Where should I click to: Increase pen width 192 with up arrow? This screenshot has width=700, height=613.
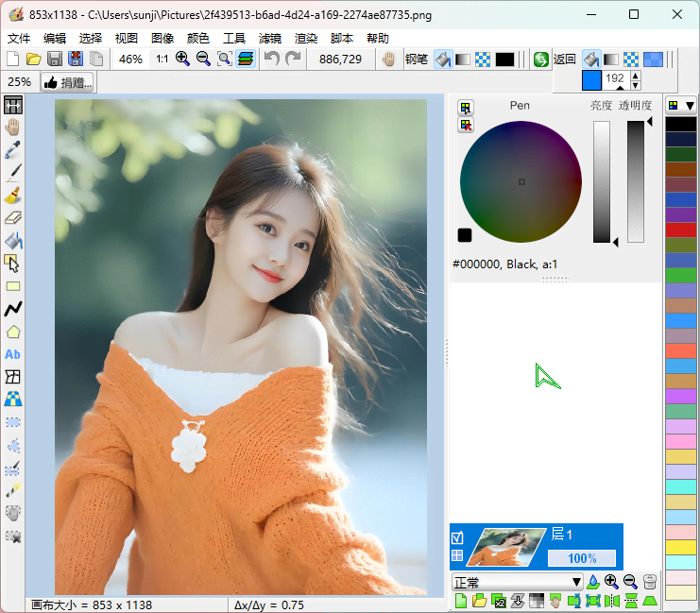pos(636,75)
